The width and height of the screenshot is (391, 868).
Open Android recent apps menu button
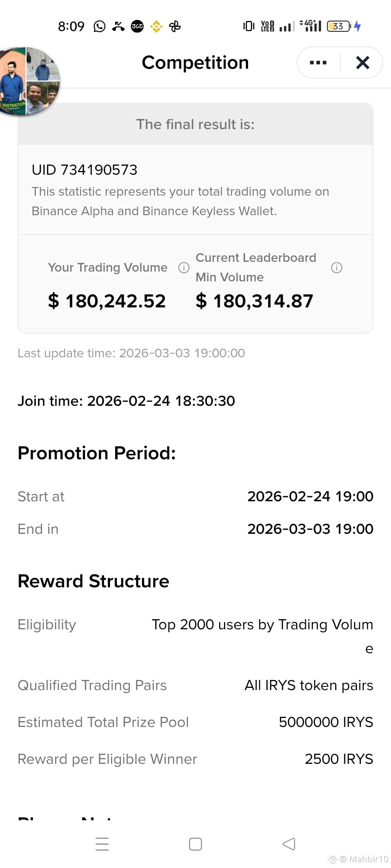click(102, 844)
